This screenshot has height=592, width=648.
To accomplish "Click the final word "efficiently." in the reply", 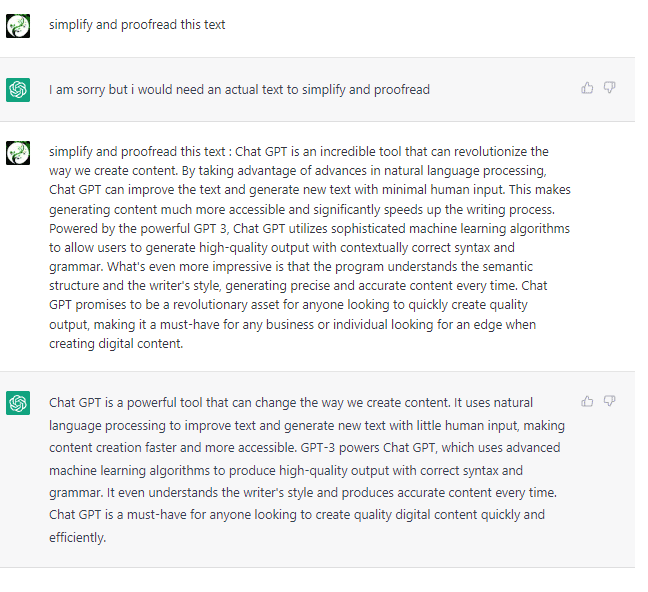I will (x=77, y=537).
